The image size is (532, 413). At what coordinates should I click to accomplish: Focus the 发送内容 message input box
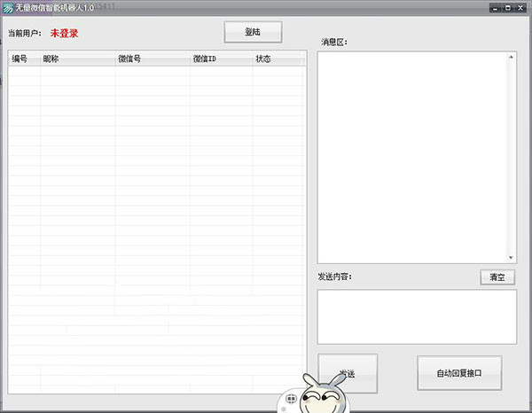(x=417, y=316)
